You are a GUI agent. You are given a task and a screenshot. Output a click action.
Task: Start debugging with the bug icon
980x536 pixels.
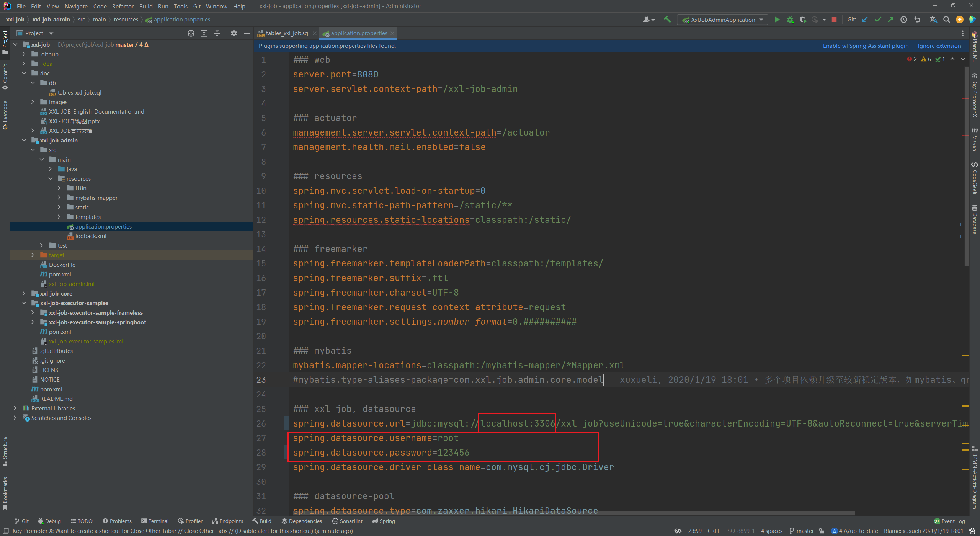point(790,20)
